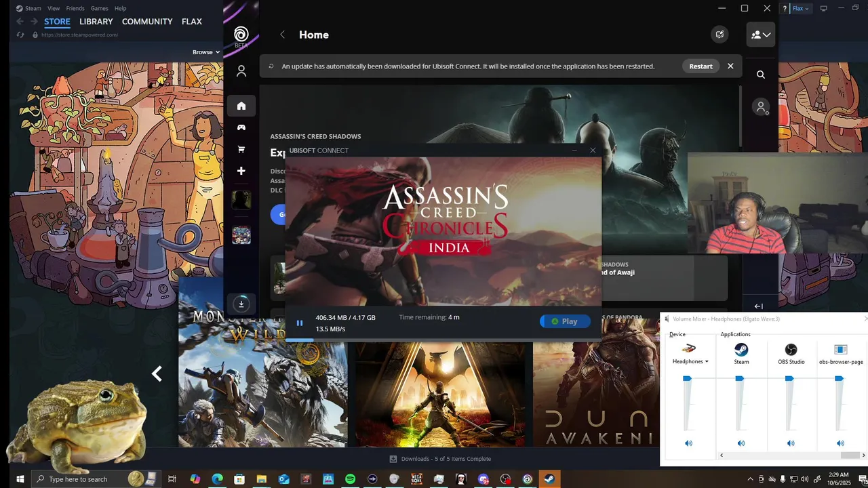Open Steam Downloads status at bottom
The height and width of the screenshot is (488, 868).
[x=440, y=459]
